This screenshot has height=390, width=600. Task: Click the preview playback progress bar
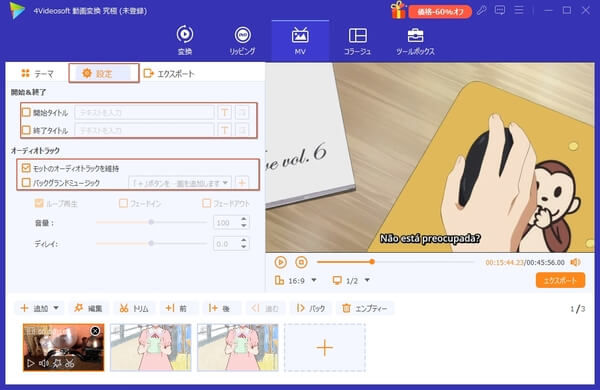point(395,262)
